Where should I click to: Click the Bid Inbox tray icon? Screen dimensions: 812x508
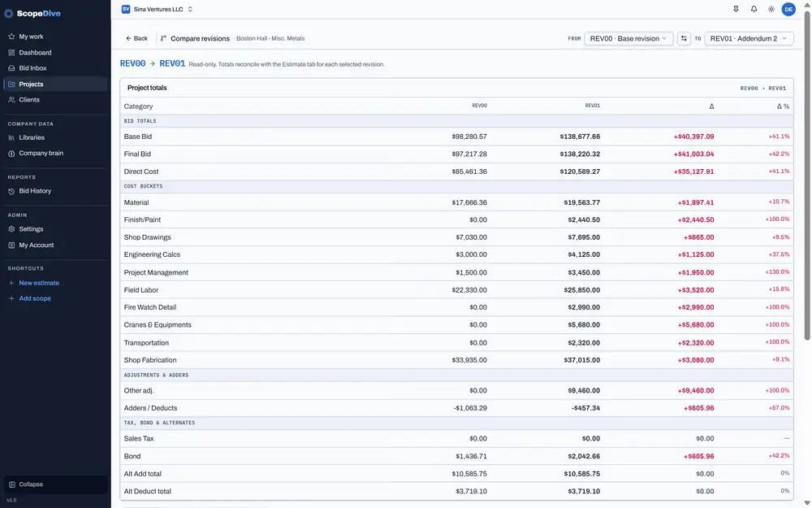11,68
